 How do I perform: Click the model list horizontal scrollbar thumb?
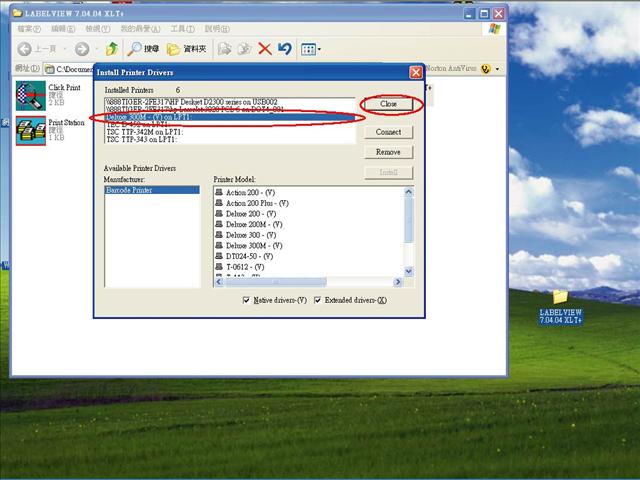276,282
